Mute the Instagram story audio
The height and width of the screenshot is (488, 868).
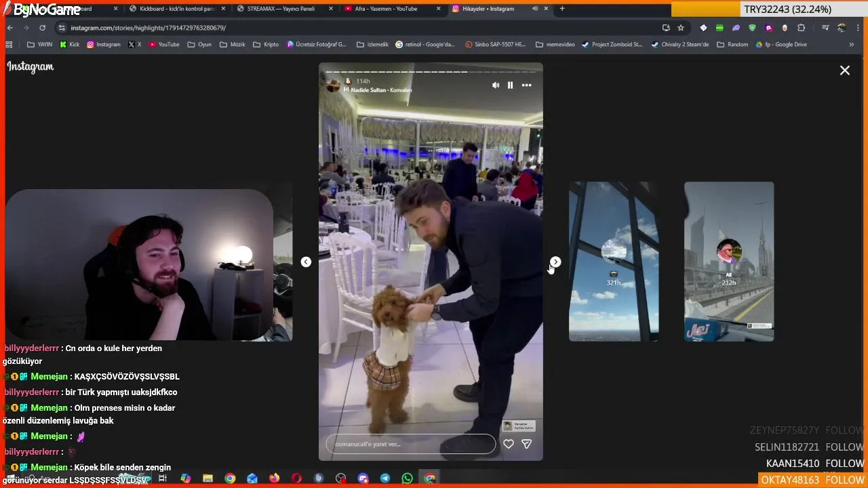coord(496,85)
